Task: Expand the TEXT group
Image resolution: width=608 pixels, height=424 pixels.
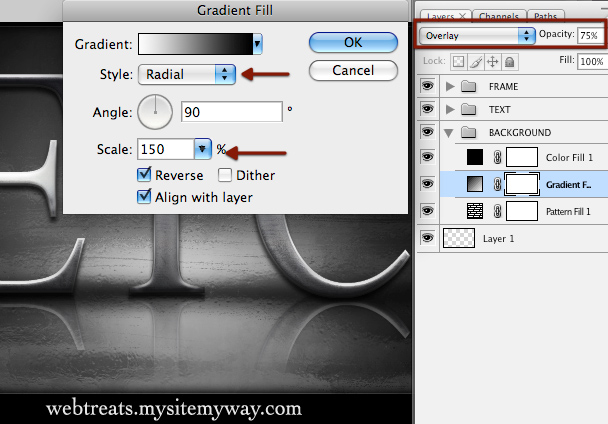Action: click(450, 109)
